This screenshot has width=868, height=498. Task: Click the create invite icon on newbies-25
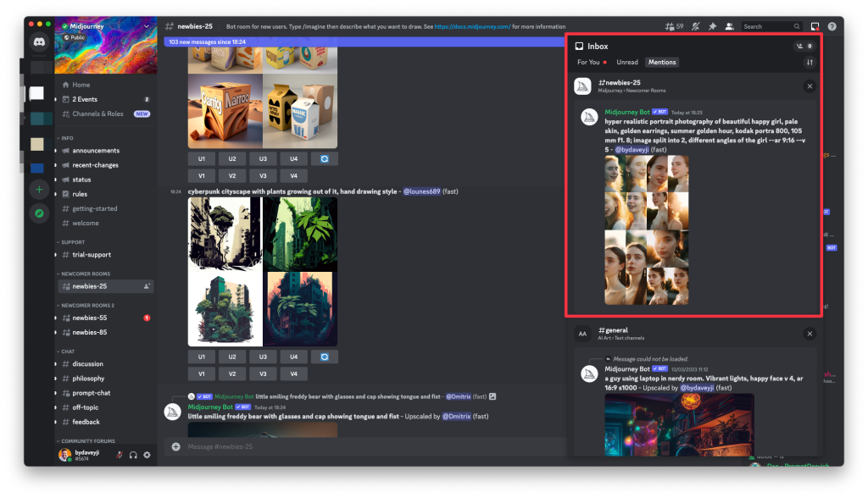tap(147, 286)
